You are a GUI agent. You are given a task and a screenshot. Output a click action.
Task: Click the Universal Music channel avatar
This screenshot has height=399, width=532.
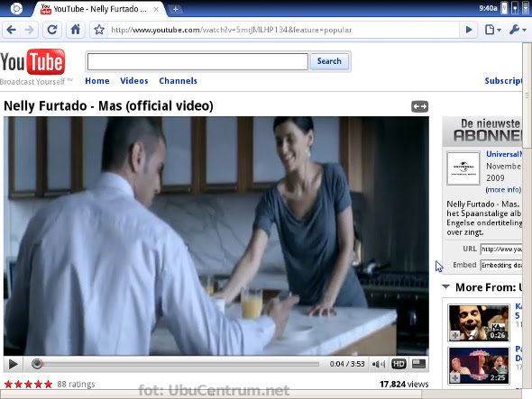tap(463, 168)
